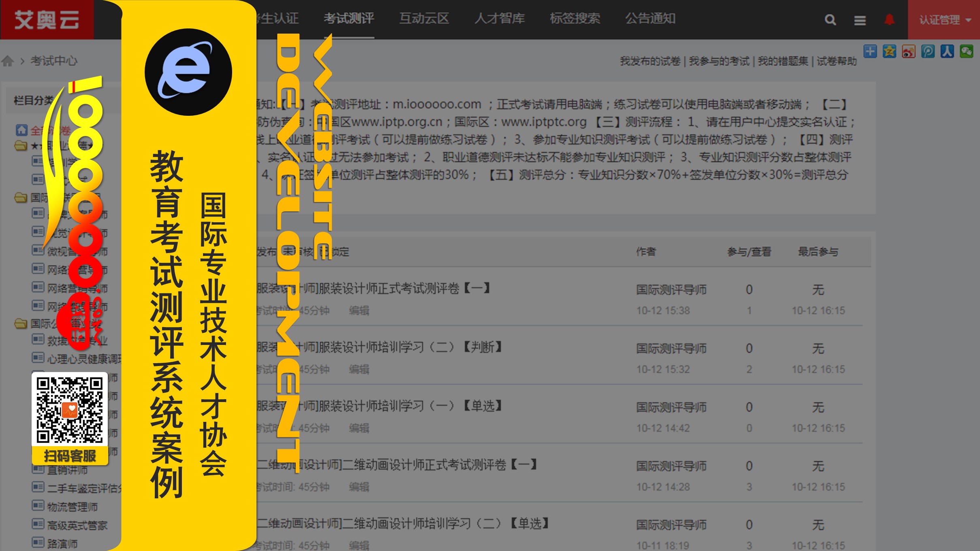Screen dimensions: 980x551
Task: Share to Sina Weibo icon
Action: (909, 51)
